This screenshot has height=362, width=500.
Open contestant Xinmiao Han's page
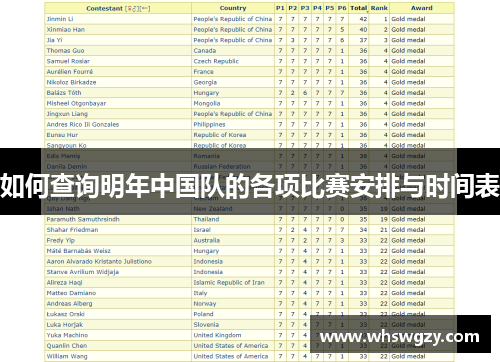66,30
